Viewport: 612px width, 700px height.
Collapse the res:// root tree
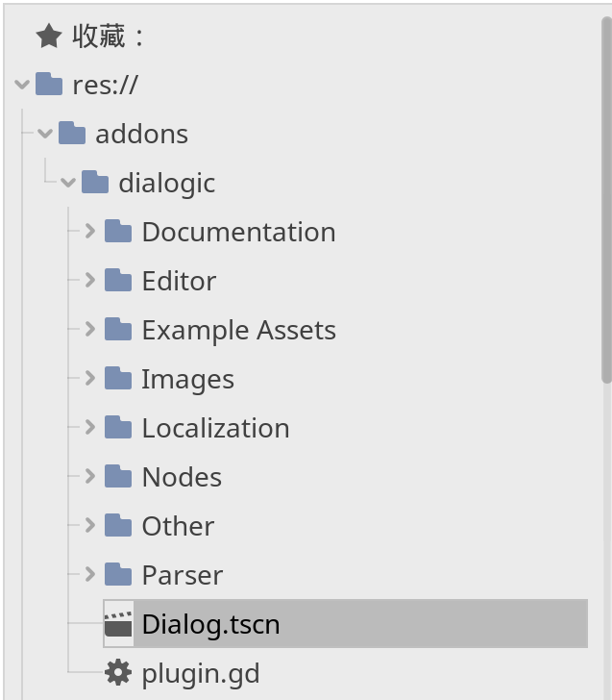22,84
